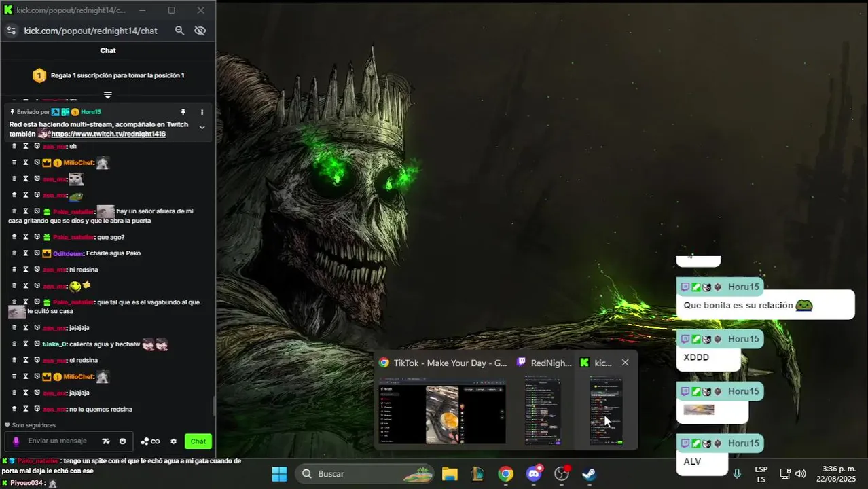Click the purple microphone icon in message box
The image size is (868, 489).
16,441
